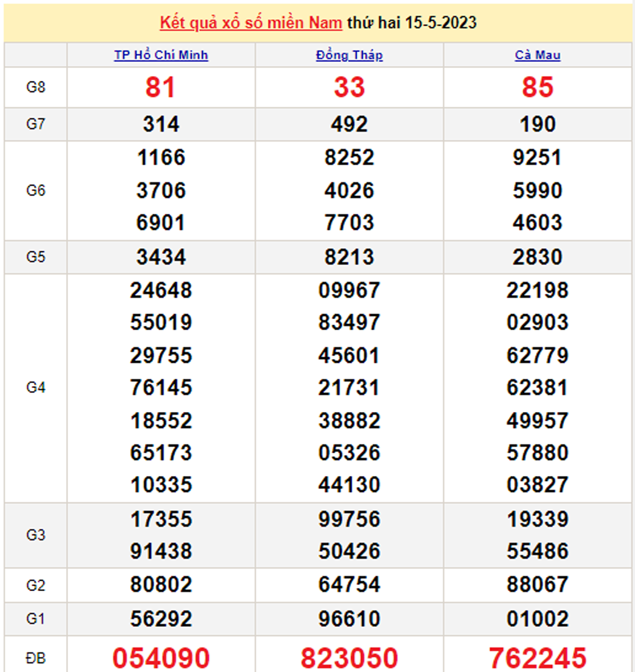Click G6 number 4026
Viewport: 635px width, 672px height.
pyautogui.click(x=349, y=191)
